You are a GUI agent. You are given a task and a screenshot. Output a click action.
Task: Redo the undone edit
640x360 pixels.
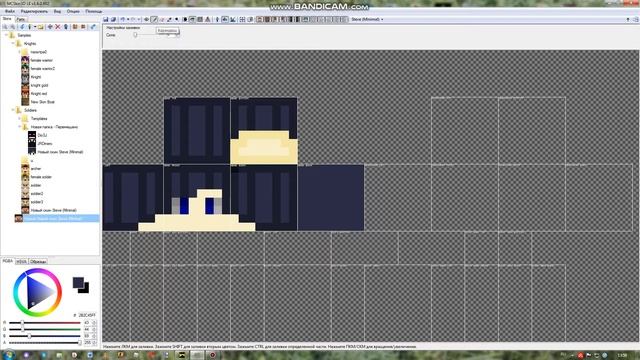[133, 19]
